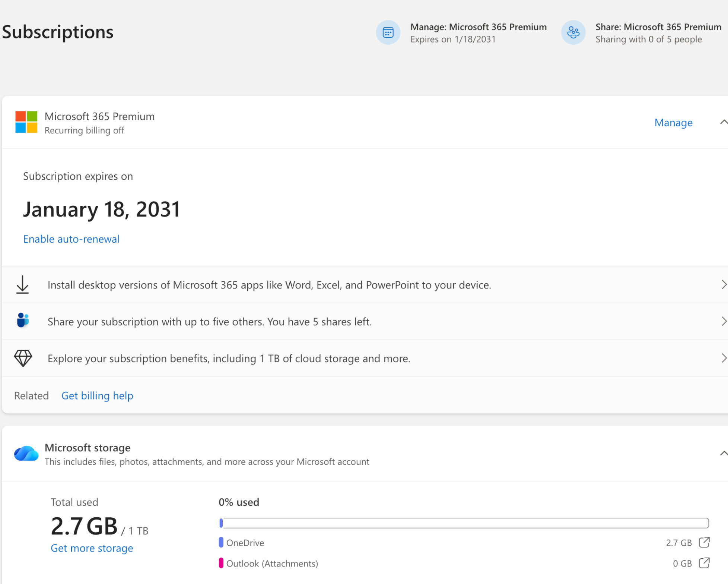Viewport: 728px width, 584px height.
Task: Click the download arrow install icon
Action: click(22, 285)
